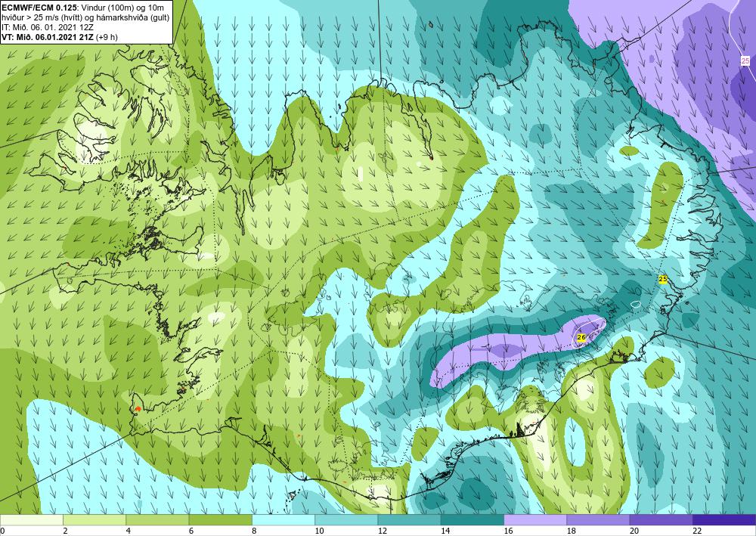Pick the 8–10 m/s light cyan swatch

click(283, 519)
